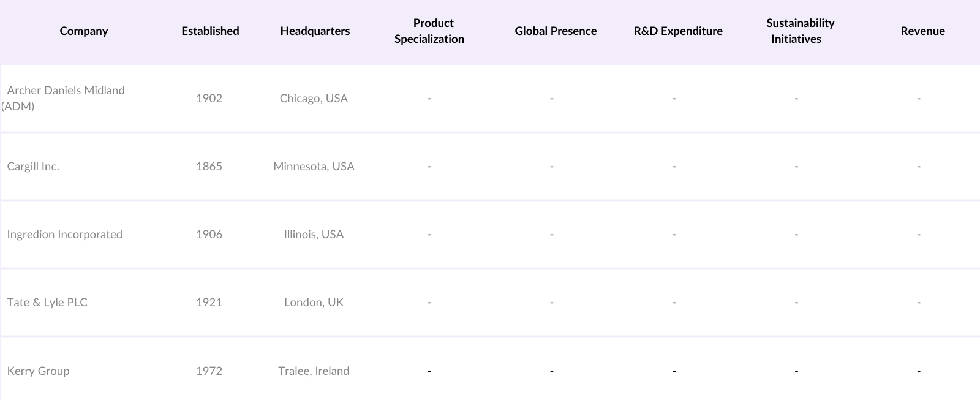Click the Company column header

click(x=84, y=31)
